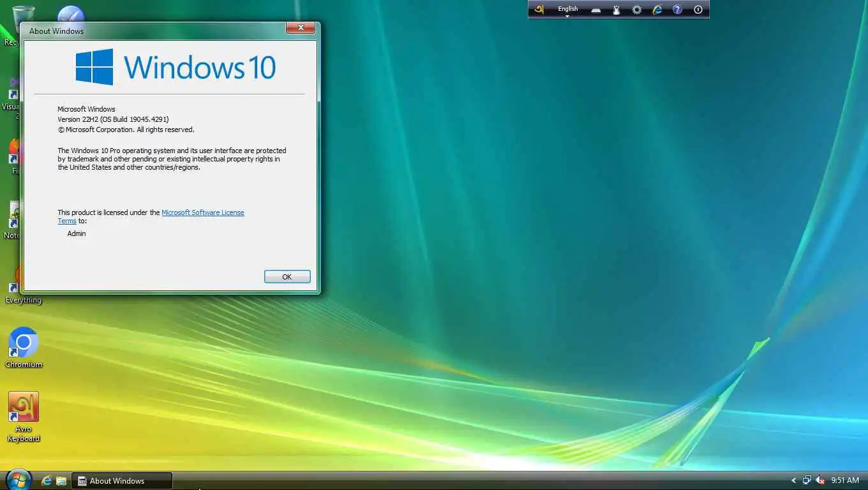The width and height of the screenshot is (868, 490).
Task: Click the Avro mouse/layout figure icon
Action: (x=617, y=10)
